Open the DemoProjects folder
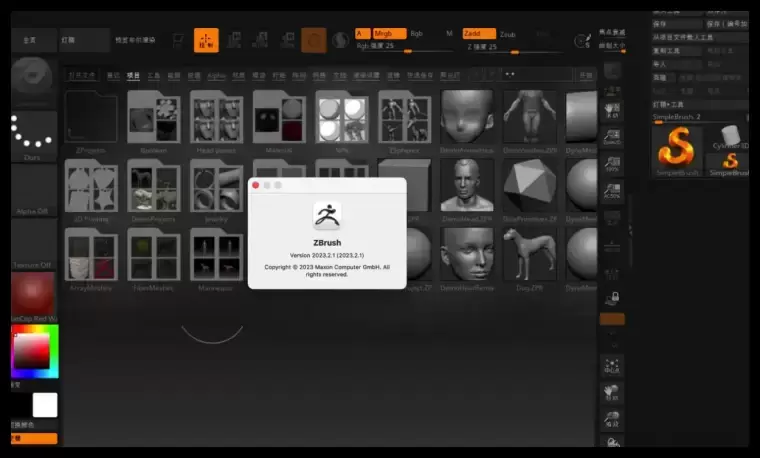Screen dimensions: 760x458 point(154,190)
